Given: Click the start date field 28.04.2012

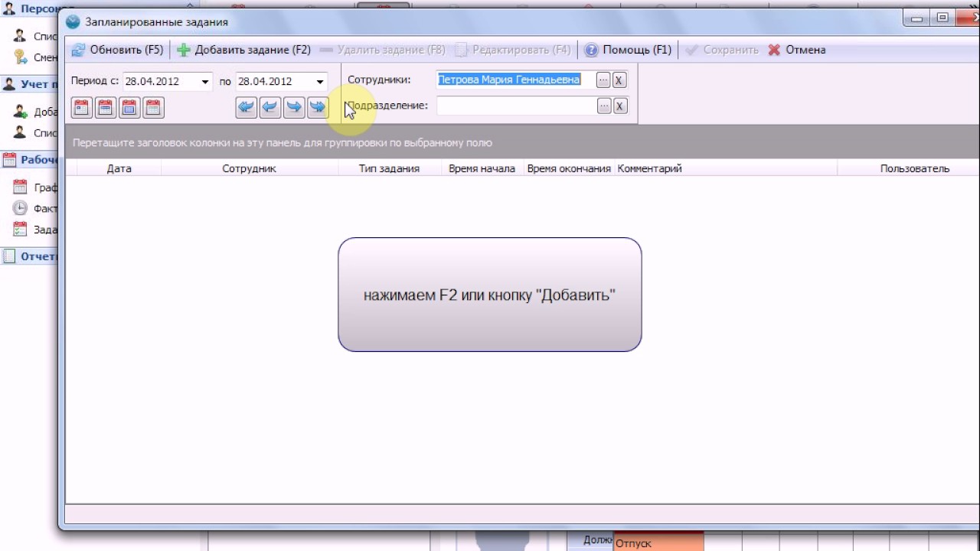Looking at the screenshot, I should (161, 82).
